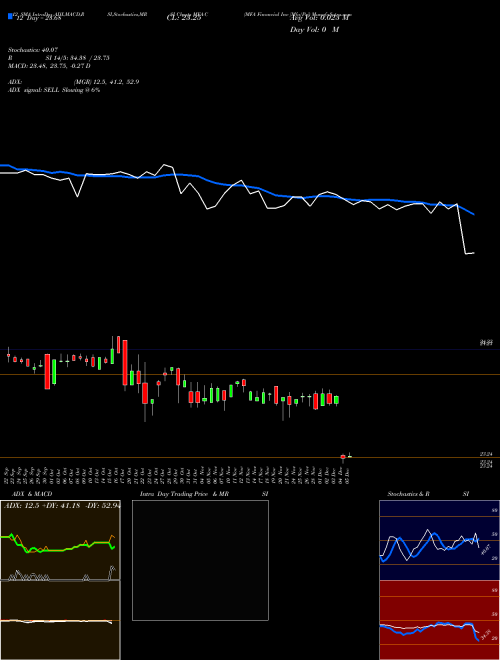Click the '34.38' RSI value label
The height and width of the screenshot is (660, 500).
pyautogui.click(x=487, y=634)
